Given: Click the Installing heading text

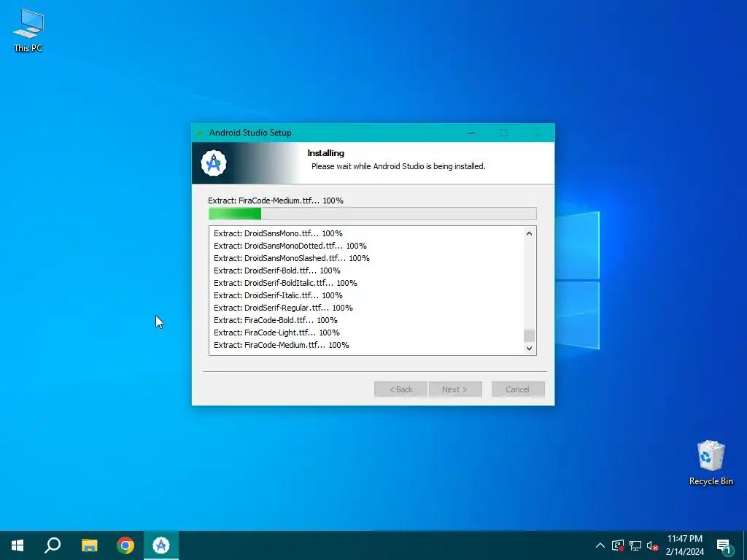Looking at the screenshot, I should pyautogui.click(x=326, y=153).
